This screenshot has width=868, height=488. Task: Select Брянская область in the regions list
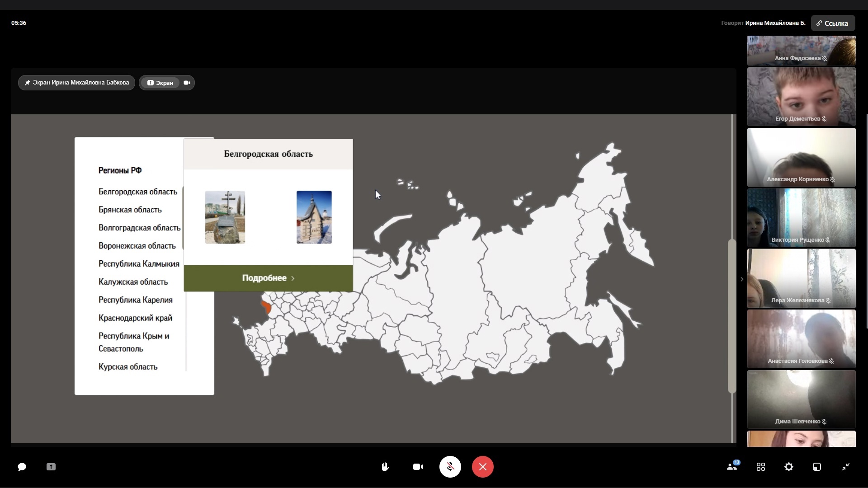click(130, 210)
